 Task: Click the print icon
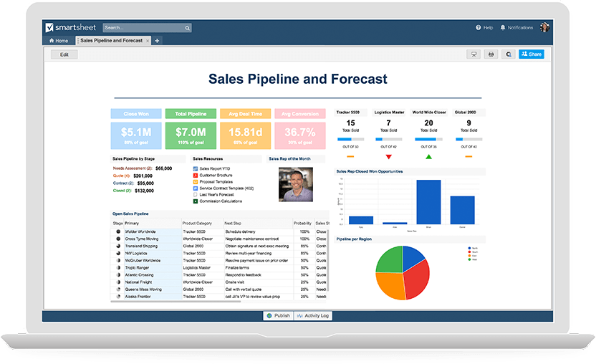tap(491, 54)
